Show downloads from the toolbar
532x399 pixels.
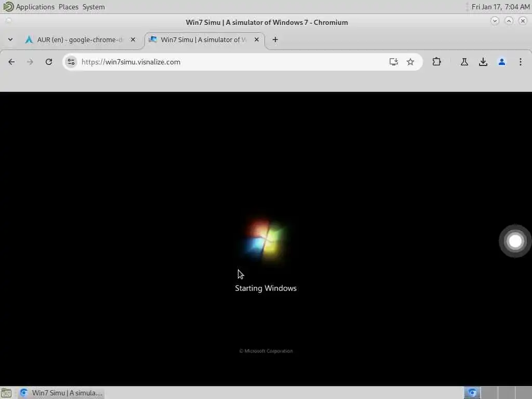(483, 62)
